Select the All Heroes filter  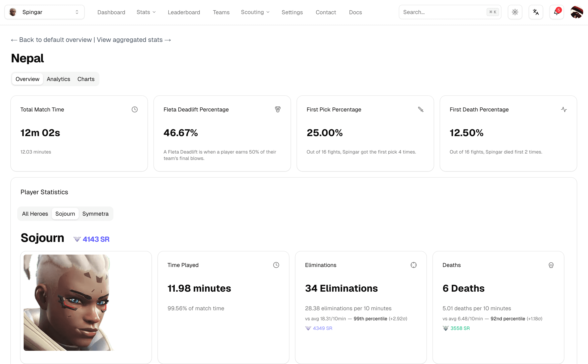(35, 213)
